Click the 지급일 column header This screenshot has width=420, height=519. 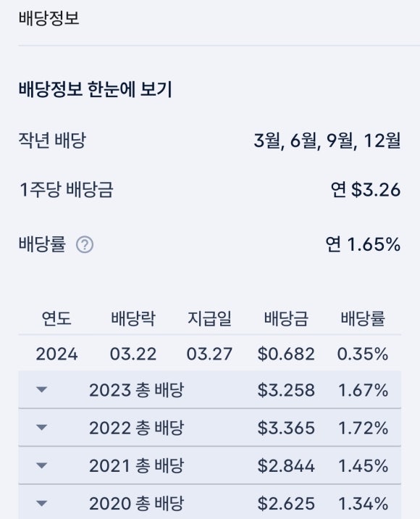click(x=209, y=319)
